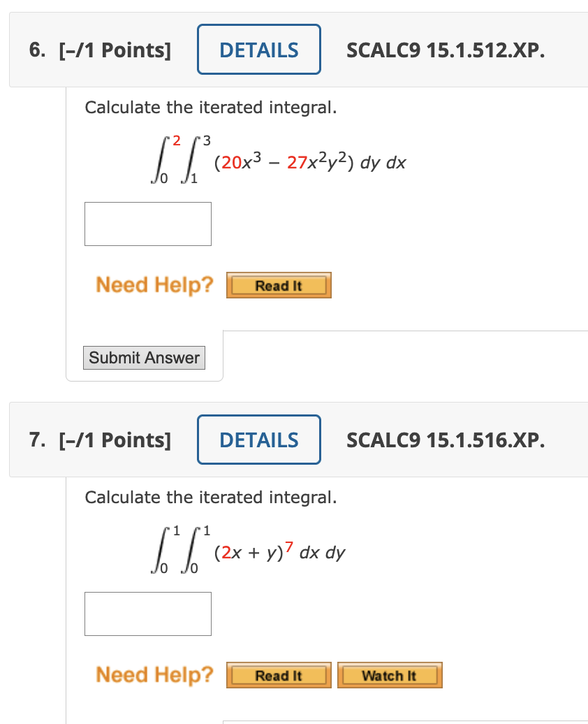The height and width of the screenshot is (724, 588).
Task: Select the answer input box for question 7
Action: pyautogui.click(x=147, y=614)
